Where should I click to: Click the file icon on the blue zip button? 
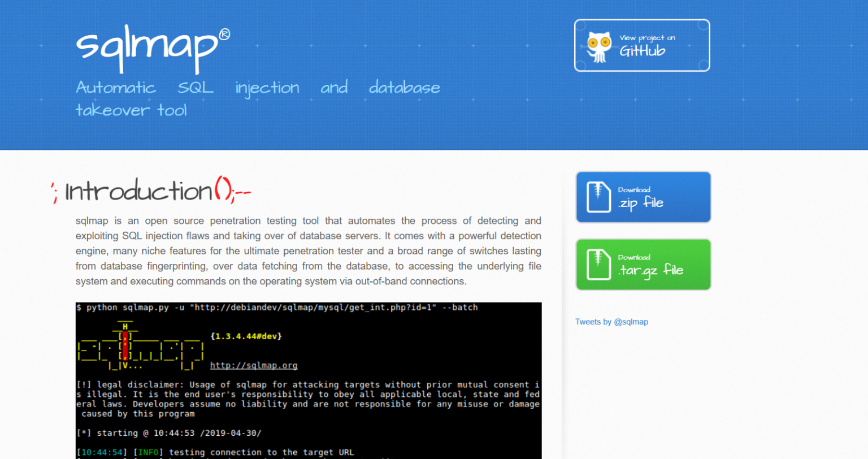597,197
